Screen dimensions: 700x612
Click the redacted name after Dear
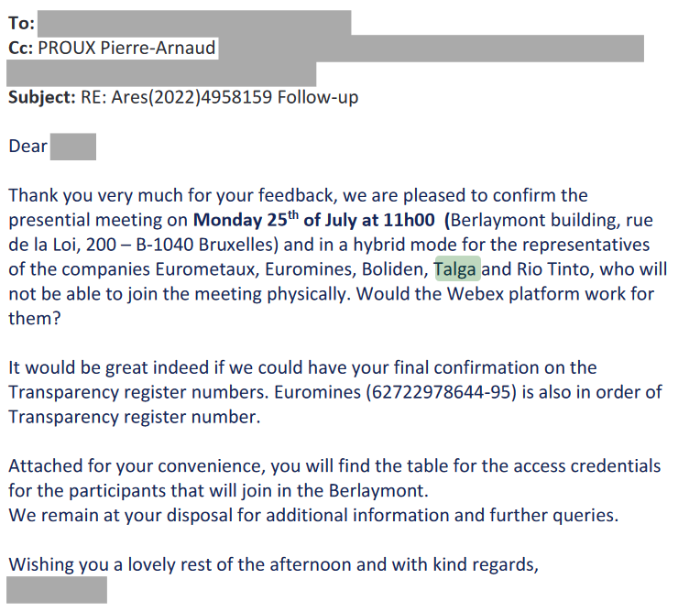coord(73,147)
